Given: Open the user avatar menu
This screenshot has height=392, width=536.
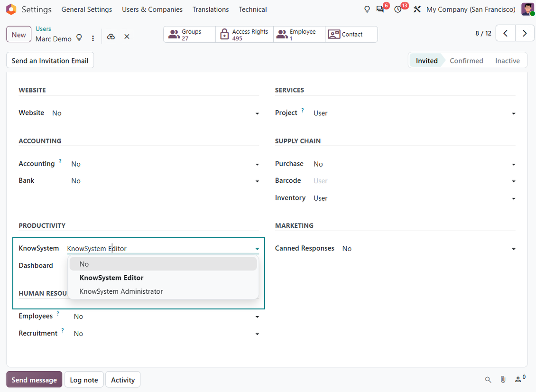Looking at the screenshot, I should tap(528, 9).
